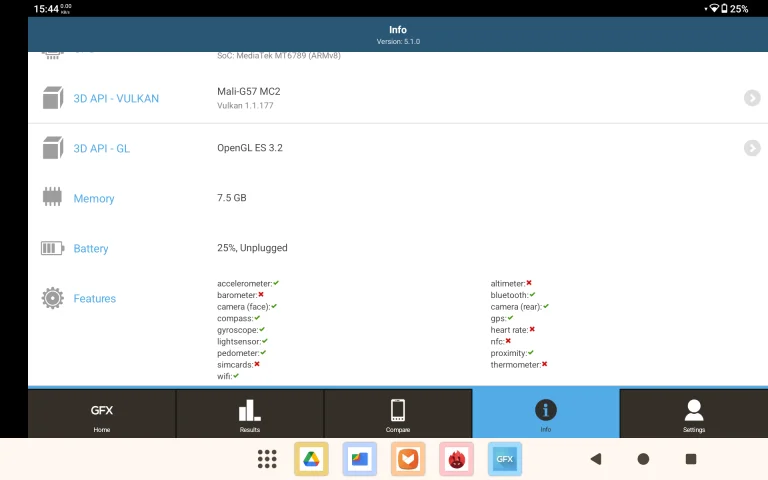Viewport: 768px width, 480px height.
Task: Click the gyroscope feature entry
Action: tap(241, 330)
